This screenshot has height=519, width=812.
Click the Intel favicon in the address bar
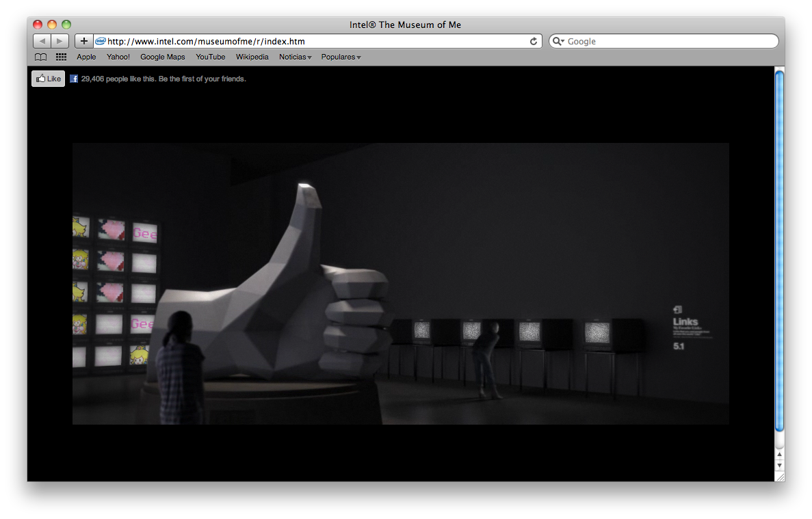pyautogui.click(x=101, y=41)
